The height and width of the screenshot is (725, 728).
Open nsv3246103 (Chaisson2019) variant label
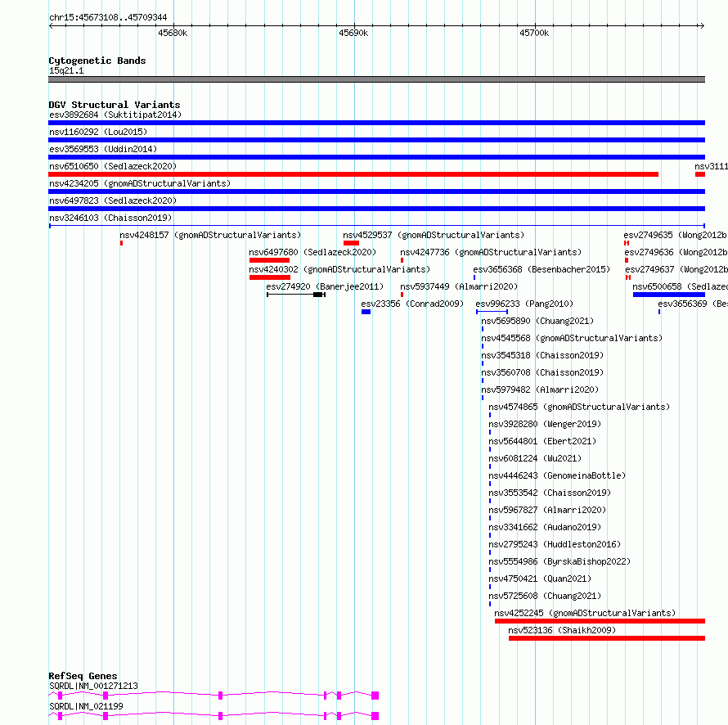(110, 218)
